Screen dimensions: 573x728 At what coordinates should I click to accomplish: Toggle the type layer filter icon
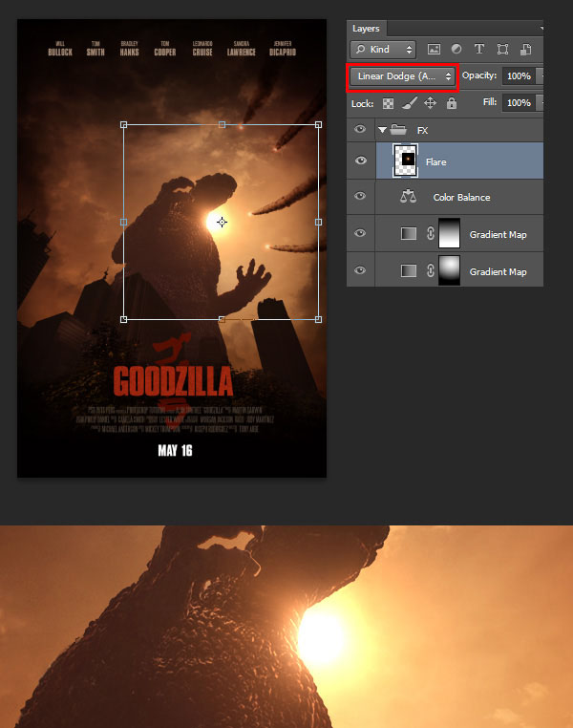tap(479, 50)
